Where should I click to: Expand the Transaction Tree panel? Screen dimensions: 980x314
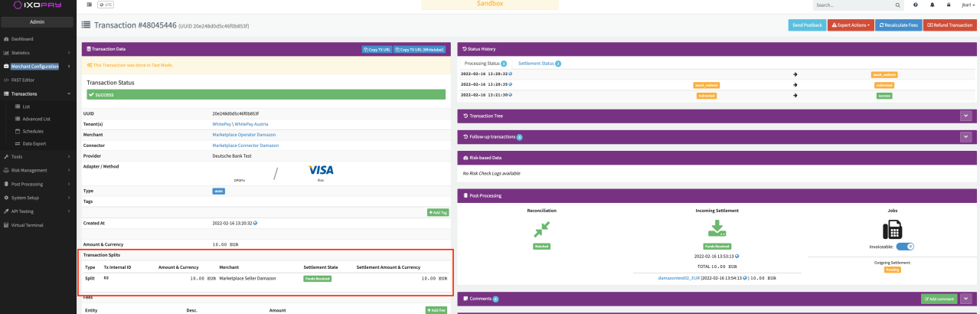(x=965, y=116)
